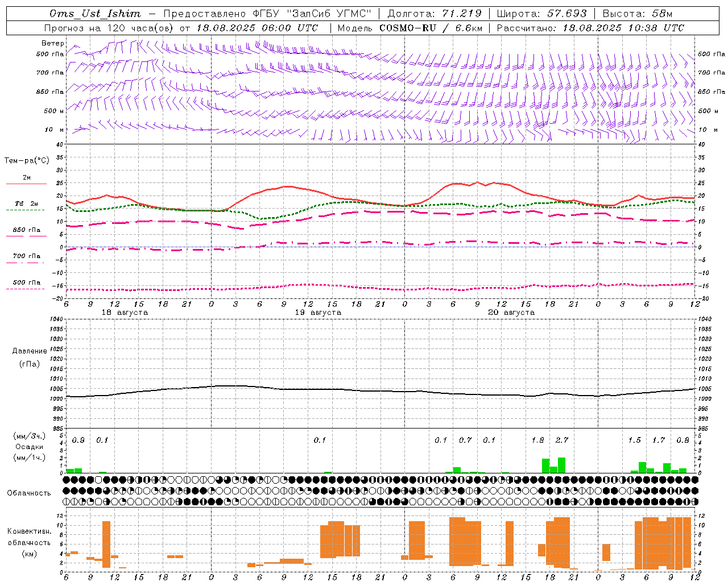Click the (км) units label
This screenshot has width=728, height=582.
(29, 554)
